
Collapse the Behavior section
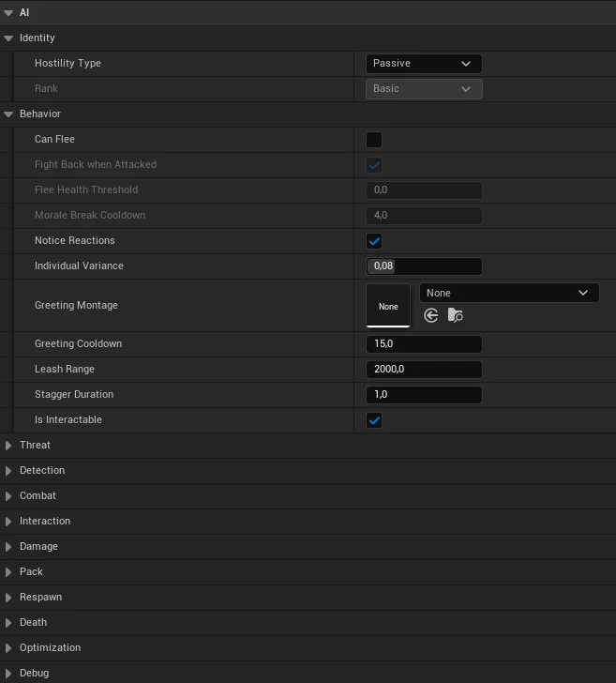[8, 114]
